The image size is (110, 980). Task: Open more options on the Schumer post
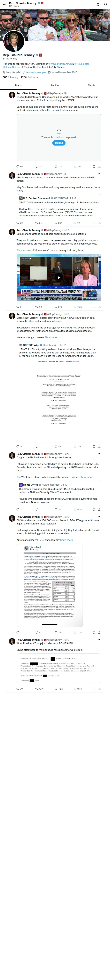pyautogui.click(x=99, y=230)
